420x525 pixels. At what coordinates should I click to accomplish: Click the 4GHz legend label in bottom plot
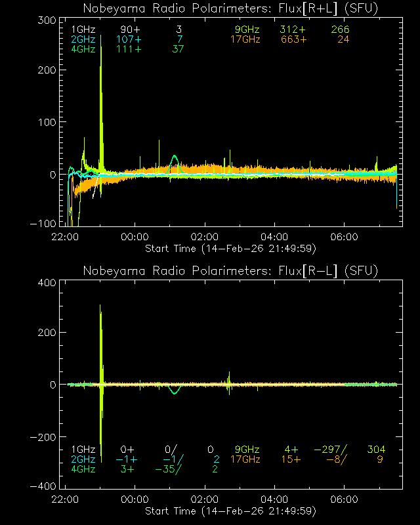pos(83,469)
